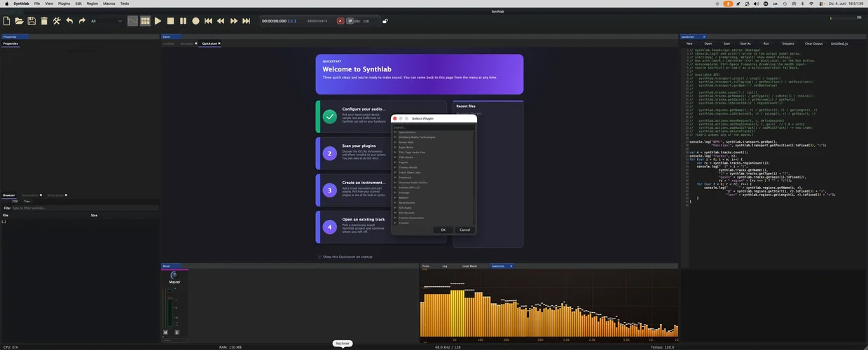The width and height of the screenshot is (868, 350).
Task: Close the Quickstart tab
Action: pyautogui.click(x=219, y=43)
